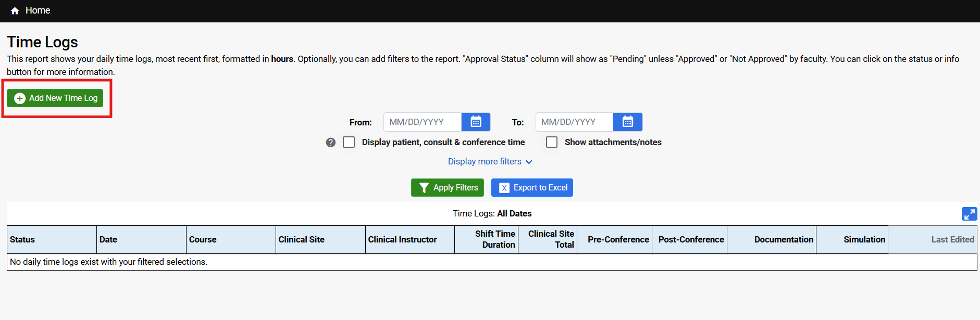Viewport: 980px width, 320px height.
Task: Enable Display patient, consult & conference time
Action: (349, 142)
